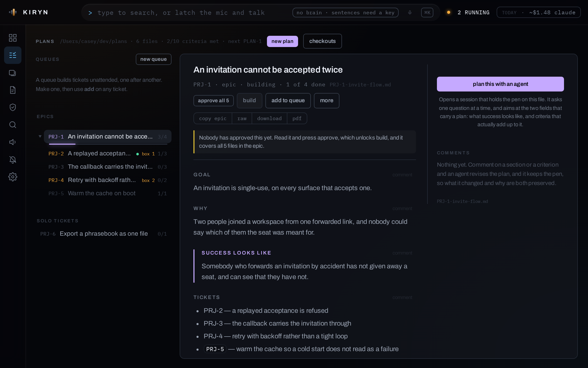Open solo ticket PRJ-6 Export a phrasebook

coord(104,234)
